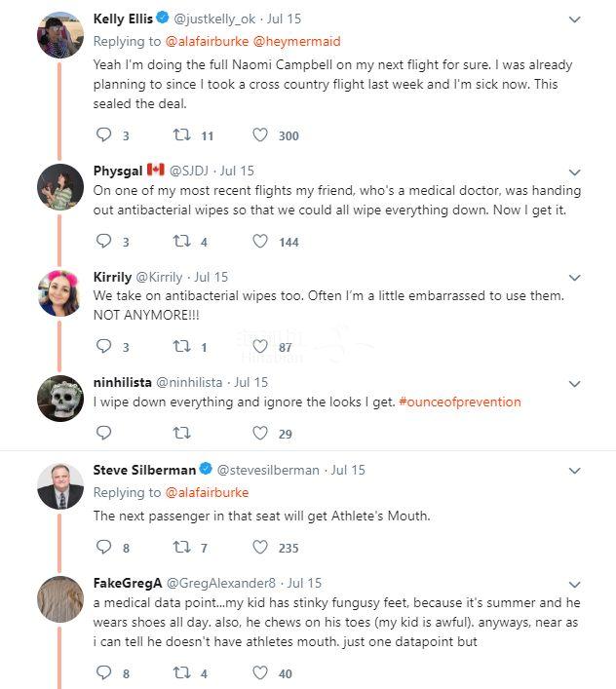
Task: Expand more options on Physgal's tweet
Action: 574,172
